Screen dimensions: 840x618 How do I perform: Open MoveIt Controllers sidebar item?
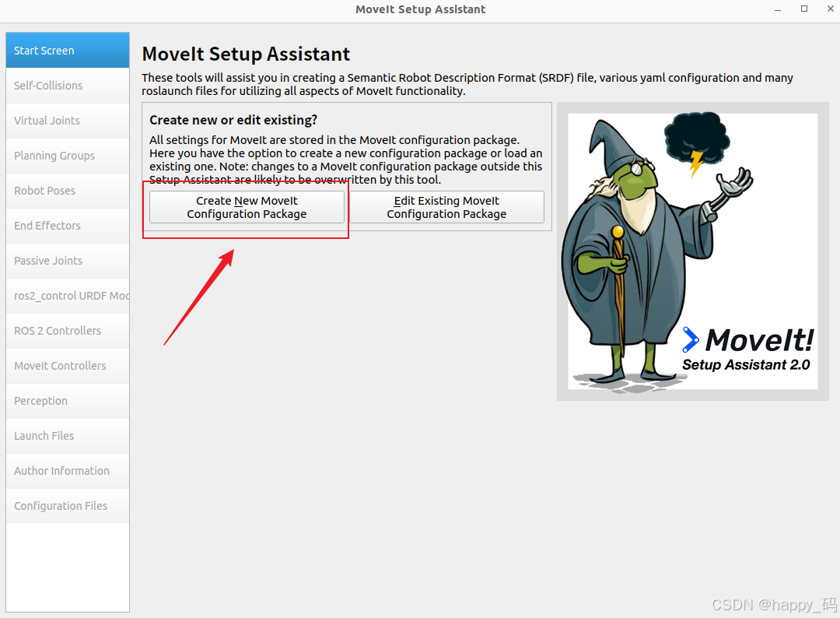tap(68, 366)
